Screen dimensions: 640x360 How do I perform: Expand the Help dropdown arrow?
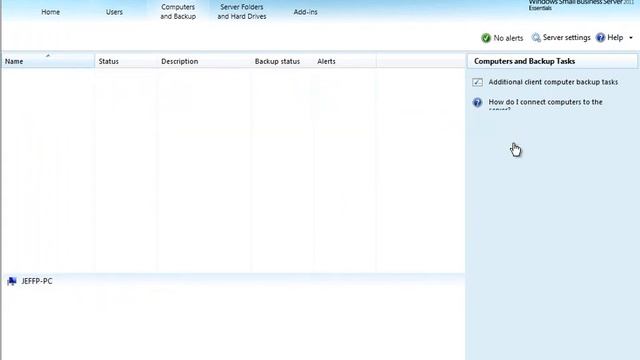pos(631,38)
